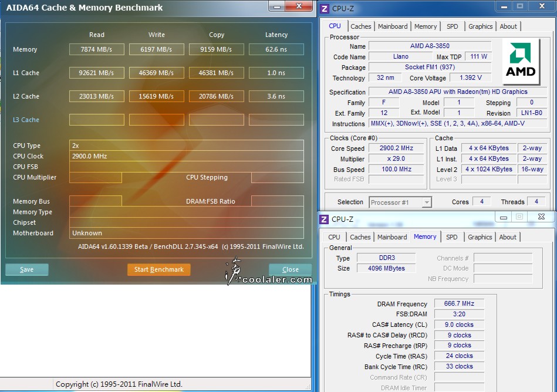Screen dimensions: 557x392
Task: Click the Bank Cycle Time value 33 clocks
Action: coord(460,366)
